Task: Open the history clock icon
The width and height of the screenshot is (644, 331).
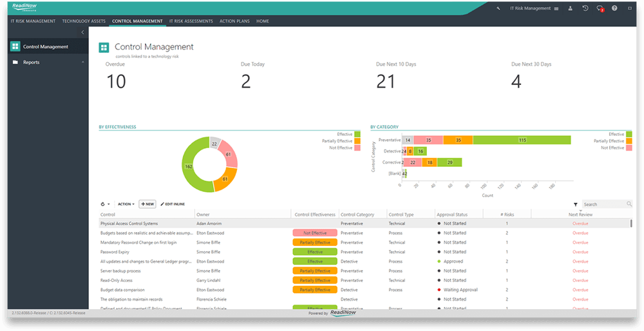Action: pos(585,8)
